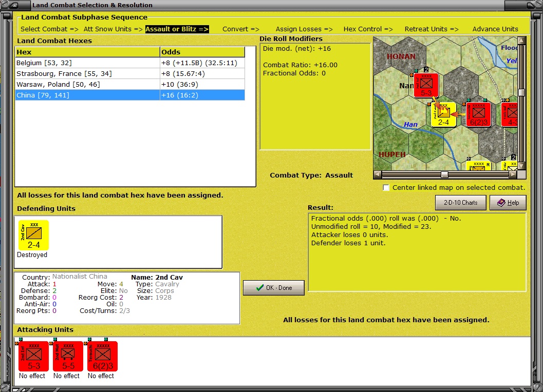Select the 2nd Mot 5-5 attacking unit
Screen dimensions: 543x392
(x=68, y=357)
